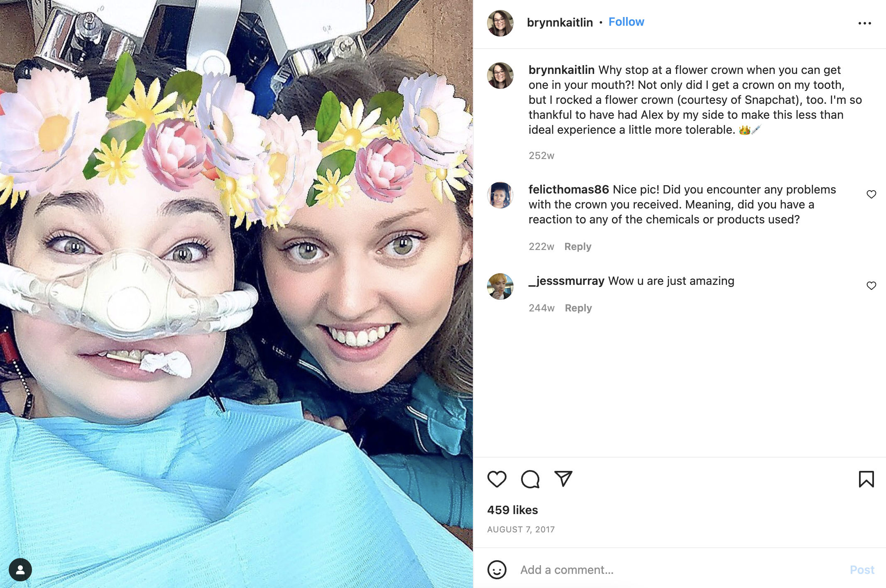Open the three-dot more options menu
This screenshot has width=886, height=588.
[x=865, y=23]
